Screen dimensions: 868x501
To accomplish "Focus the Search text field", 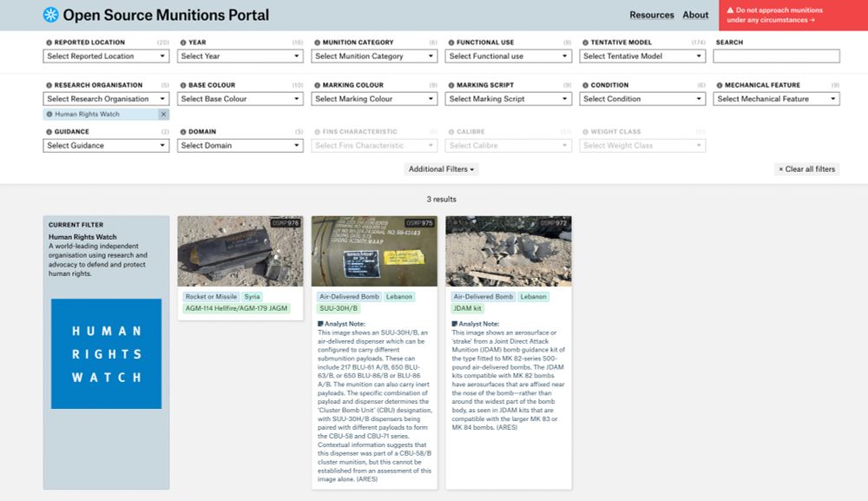I will pyautogui.click(x=776, y=56).
